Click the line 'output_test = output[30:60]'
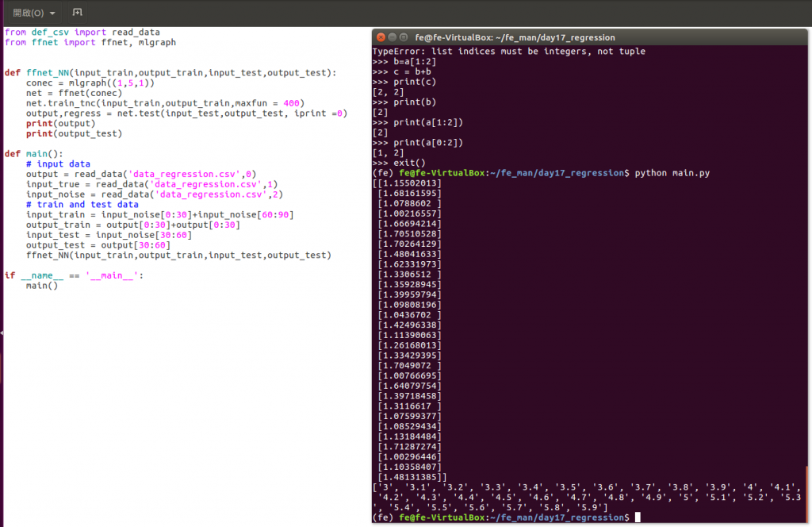 pyautogui.click(x=98, y=245)
